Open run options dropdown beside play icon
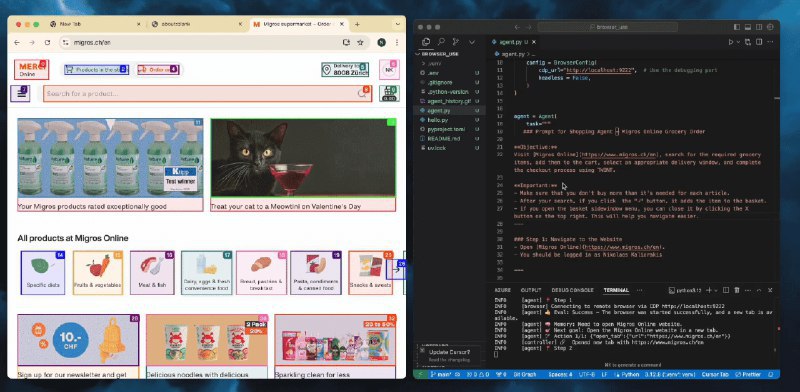The height and width of the screenshot is (392, 800). 738,42
